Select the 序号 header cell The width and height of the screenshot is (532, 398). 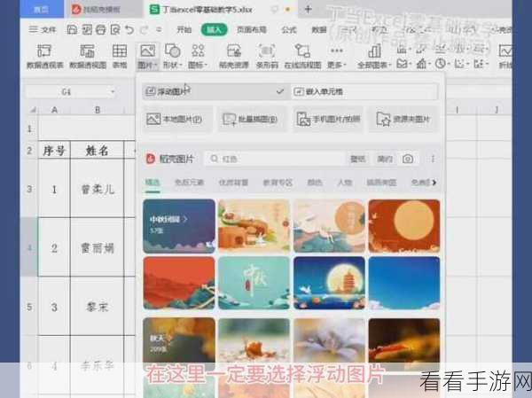pyautogui.click(x=54, y=151)
